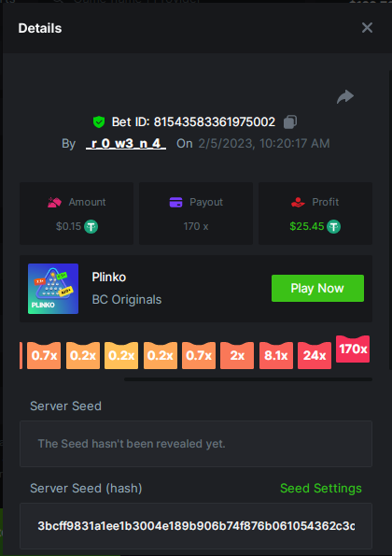
Task: Select the 24x multiplier slot
Action: [x=315, y=355]
